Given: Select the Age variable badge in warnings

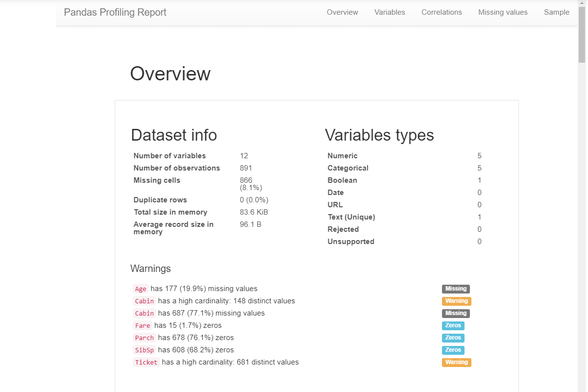Looking at the screenshot, I should [141, 289].
